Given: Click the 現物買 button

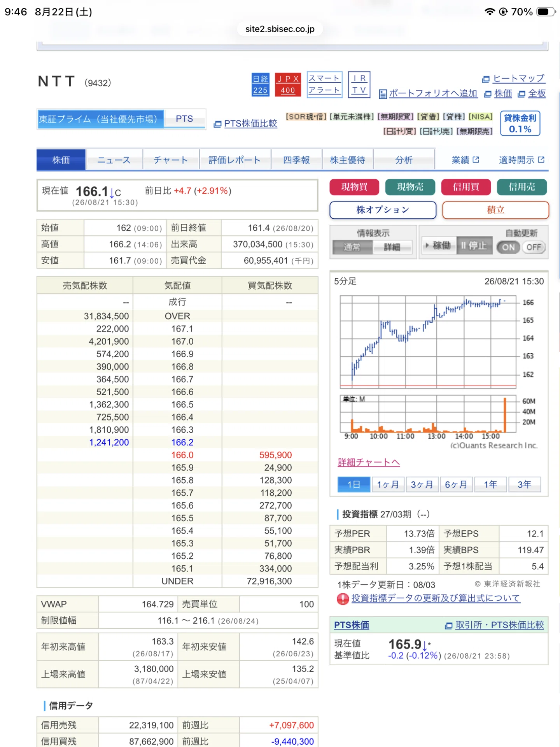Looking at the screenshot, I should pos(354,187).
